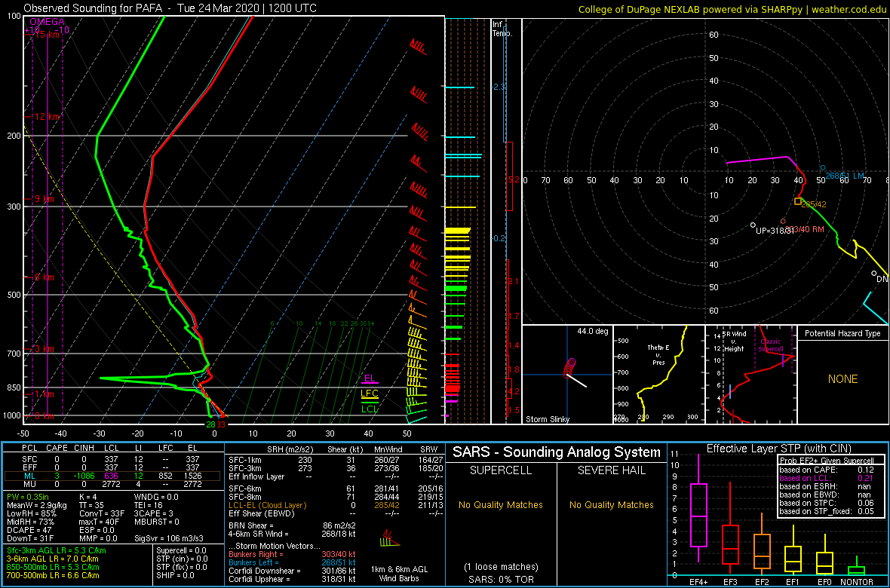Click the 'LowRH = 85%' value
Screen dimensions: 890x588
[30, 513]
